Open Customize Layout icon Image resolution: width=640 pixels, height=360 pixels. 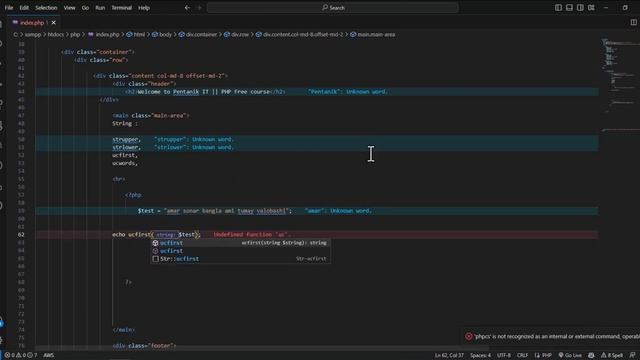[x=591, y=8]
